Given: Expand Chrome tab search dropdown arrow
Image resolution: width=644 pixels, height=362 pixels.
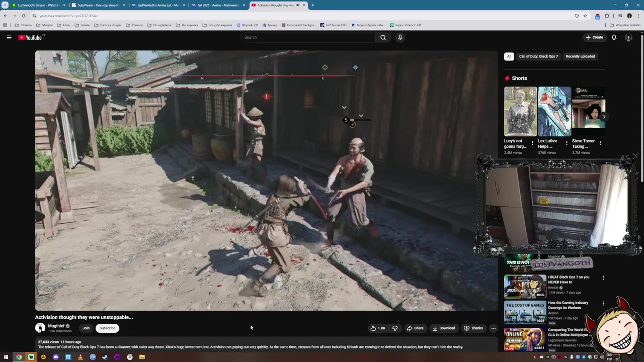Looking at the screenshot, I should [5, 5].
